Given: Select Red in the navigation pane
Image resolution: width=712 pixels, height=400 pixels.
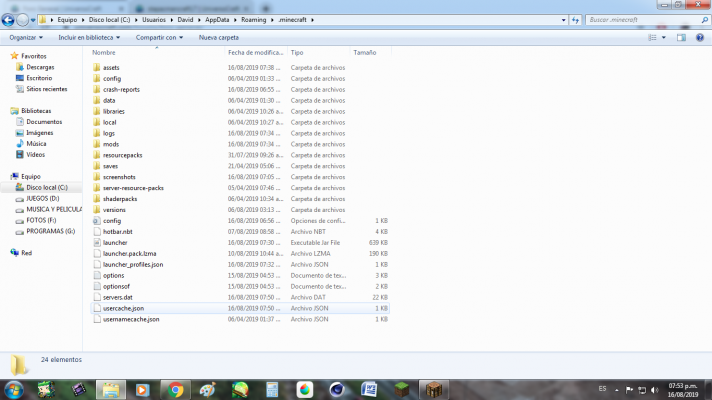Looking at the screenshot, I should click(x=26, y=253).
